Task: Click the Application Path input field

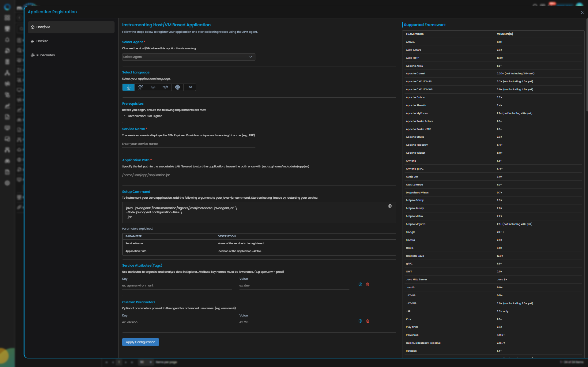Action: pyautogui.click(x=188, y=175)
